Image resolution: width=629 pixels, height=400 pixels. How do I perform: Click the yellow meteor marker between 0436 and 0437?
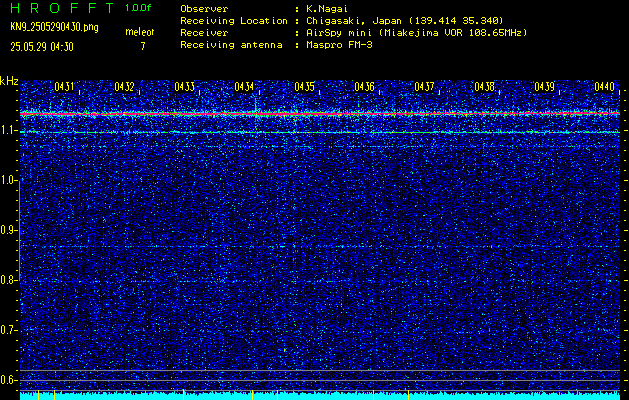pos(408,394)
